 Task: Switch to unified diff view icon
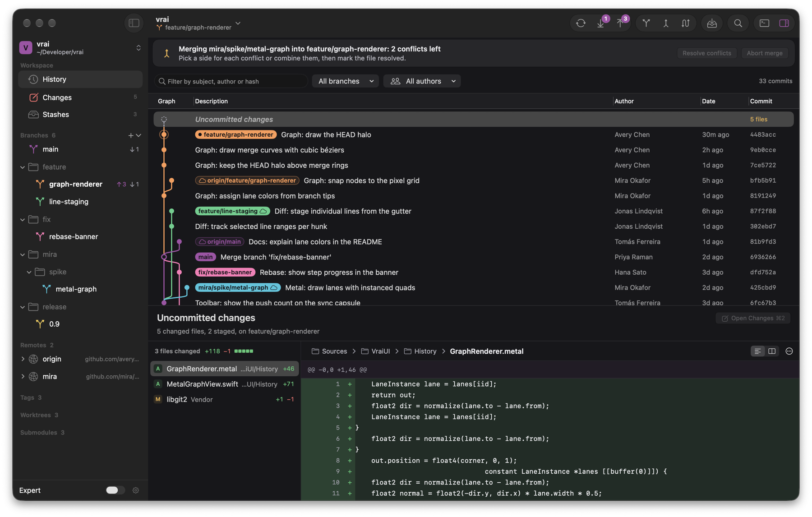(x=757, y=351)
